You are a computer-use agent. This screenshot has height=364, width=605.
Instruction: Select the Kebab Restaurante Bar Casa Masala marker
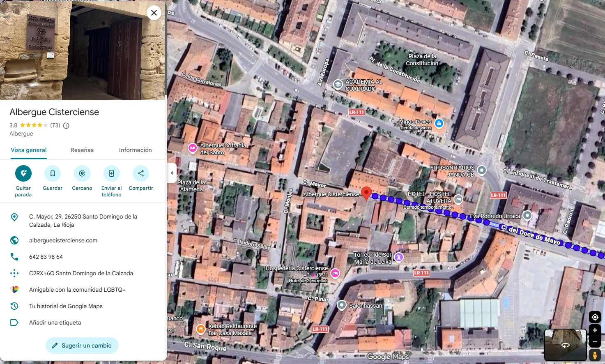pyautogui.click(x=200, y=329)
